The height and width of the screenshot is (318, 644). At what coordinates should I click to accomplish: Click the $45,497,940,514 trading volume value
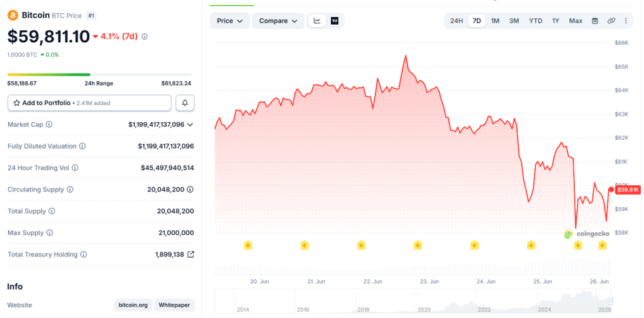coord(167,168)
